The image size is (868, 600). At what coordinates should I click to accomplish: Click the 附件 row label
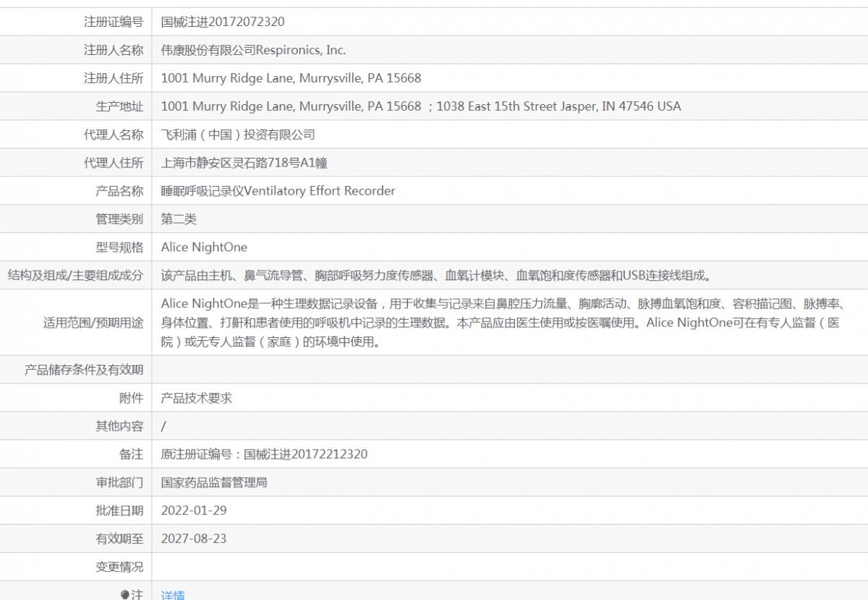coord(132,398)
